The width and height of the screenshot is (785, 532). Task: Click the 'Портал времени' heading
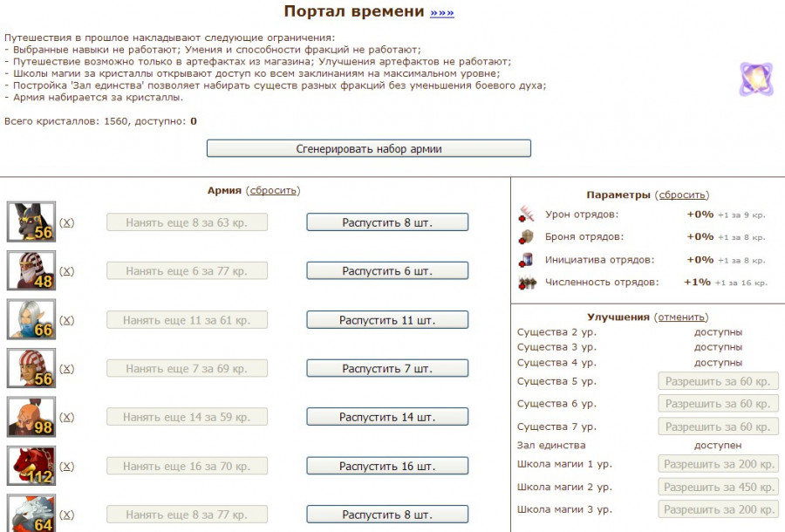tap(354, 11)
